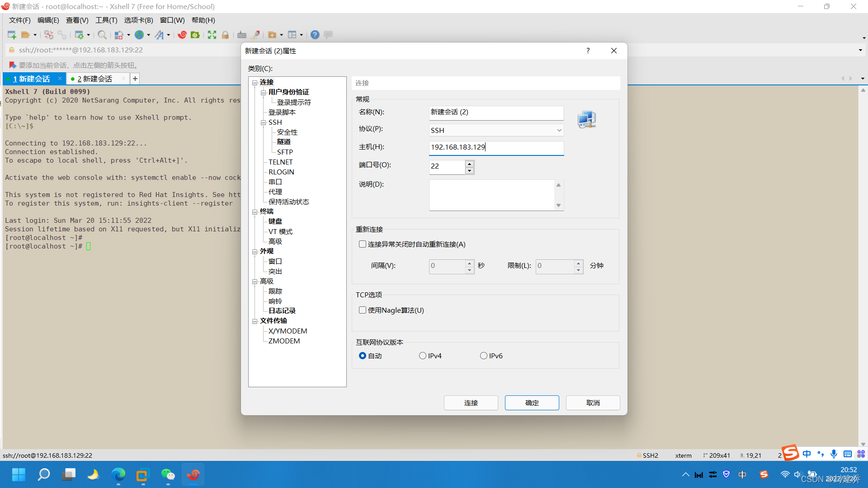Check the use Nagle algorithm option
This screenshot has width=868, height=488.
point(363,310)
